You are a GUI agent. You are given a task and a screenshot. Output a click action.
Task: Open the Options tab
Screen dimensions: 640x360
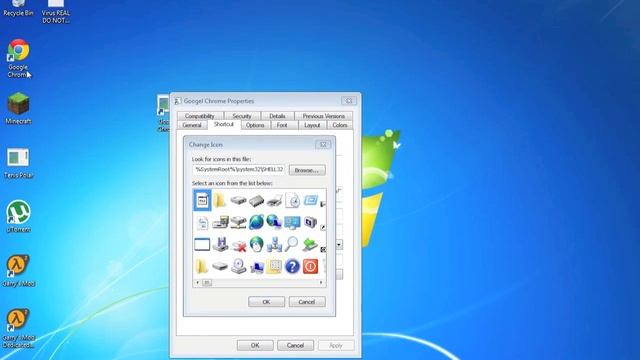point(255,125)
